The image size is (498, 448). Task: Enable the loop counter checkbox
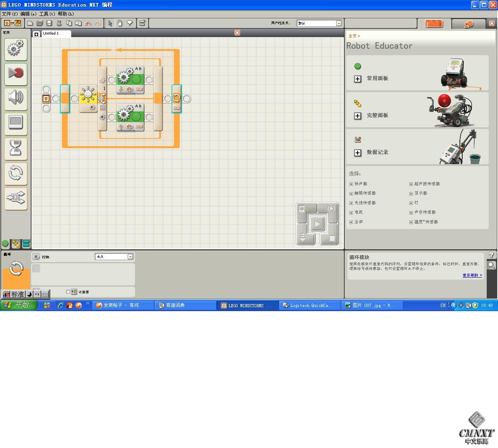68,292
